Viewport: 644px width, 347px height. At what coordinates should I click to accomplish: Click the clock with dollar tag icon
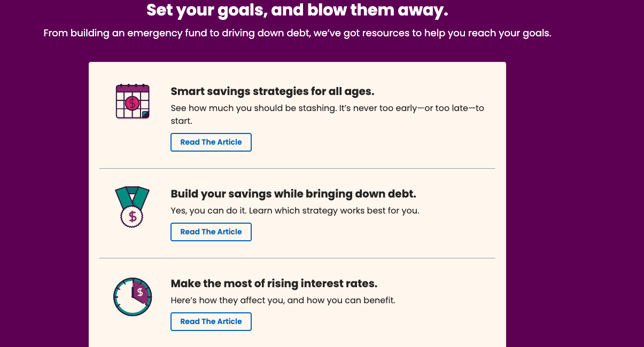pyautogui.click(x=133, y=296)
